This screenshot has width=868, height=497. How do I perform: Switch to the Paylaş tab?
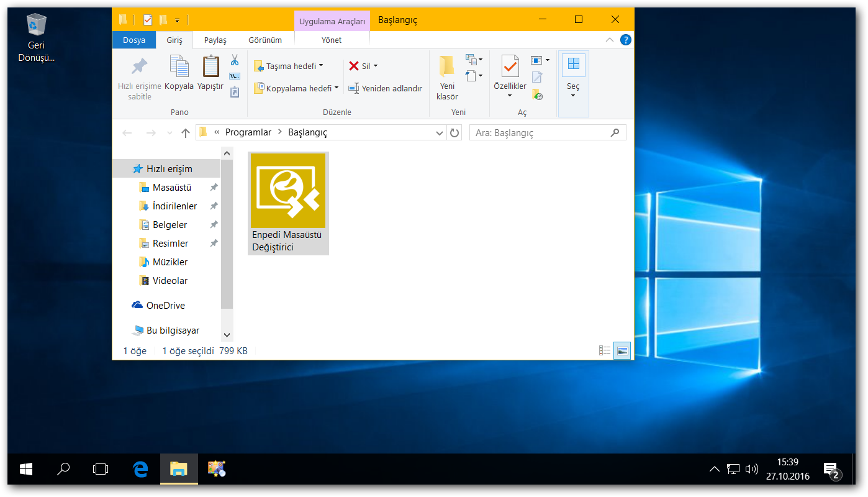215,40
